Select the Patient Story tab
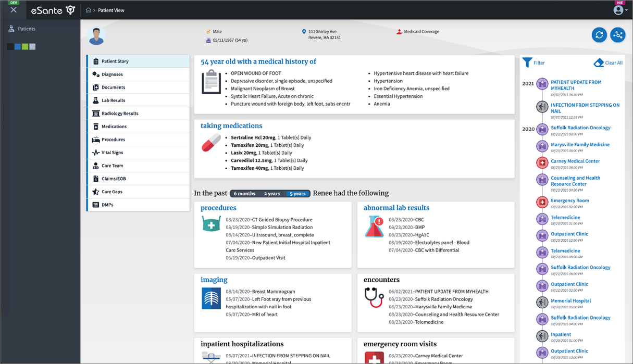This screenshot has width=633, height=364. [x=138, y=61]
